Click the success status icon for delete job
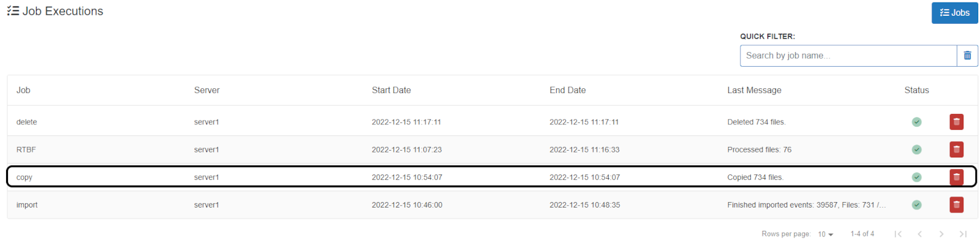This screenshot has height=240, width=980. [x=916, y=122]
